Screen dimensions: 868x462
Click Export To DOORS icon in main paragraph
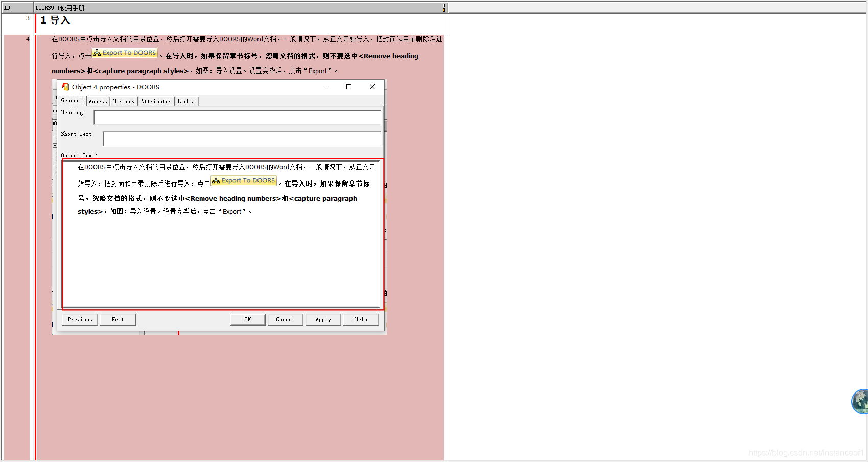click(97, 53)
